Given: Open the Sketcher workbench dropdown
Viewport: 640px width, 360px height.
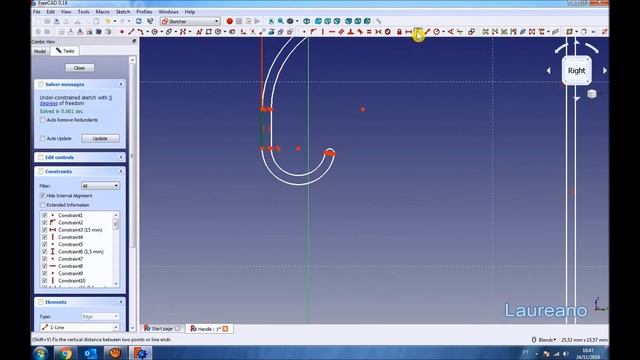Looking at the screenshot, I should (x=190, y=21).
